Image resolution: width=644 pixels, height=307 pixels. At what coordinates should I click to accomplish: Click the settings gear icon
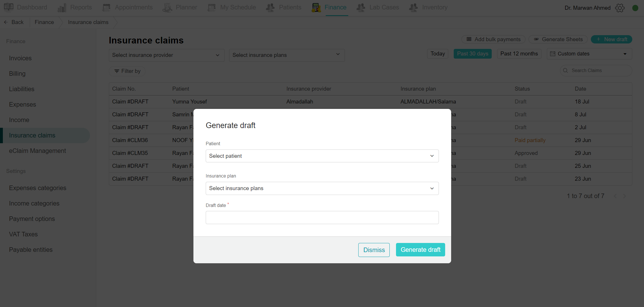[620, 8]
